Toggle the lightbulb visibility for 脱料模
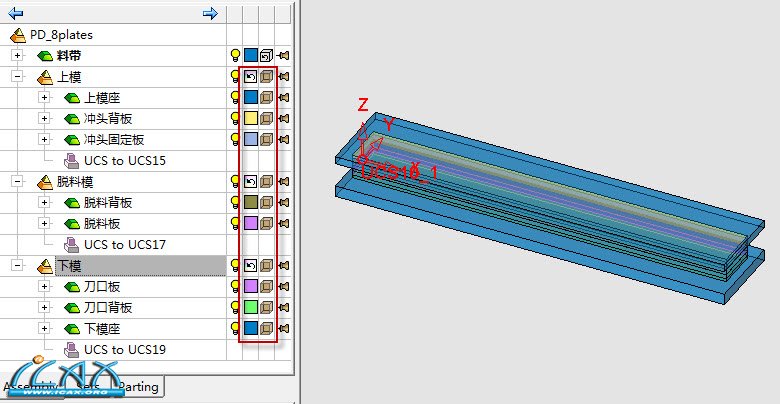780x404 pixels. (x=235, y=181)
